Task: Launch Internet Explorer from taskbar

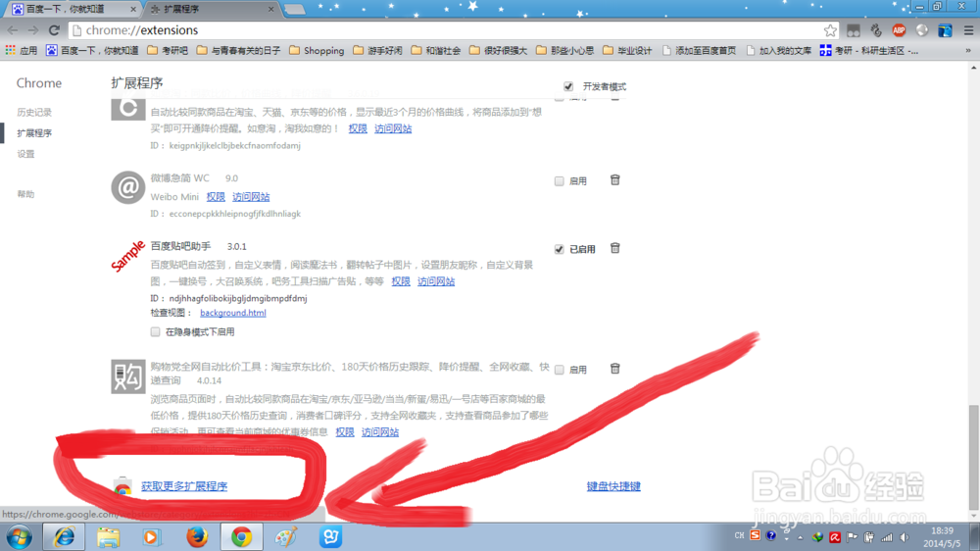Action: pos(64,537)
